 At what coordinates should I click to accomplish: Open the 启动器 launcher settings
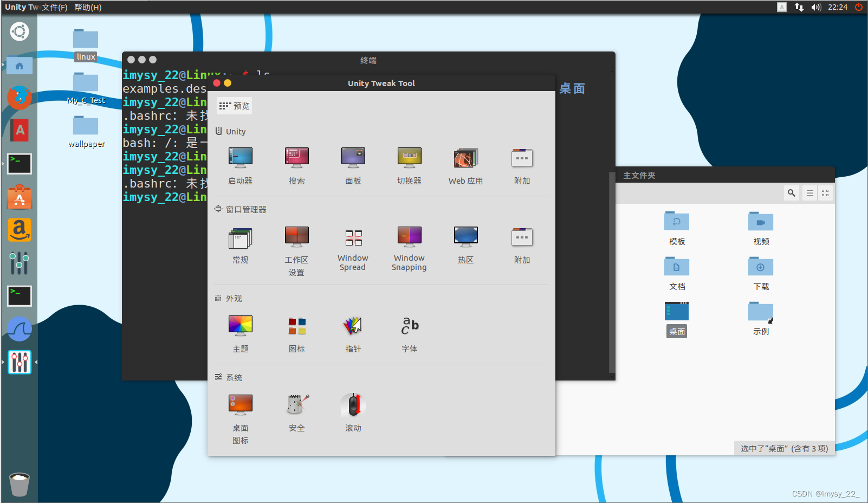click(240, 166)
